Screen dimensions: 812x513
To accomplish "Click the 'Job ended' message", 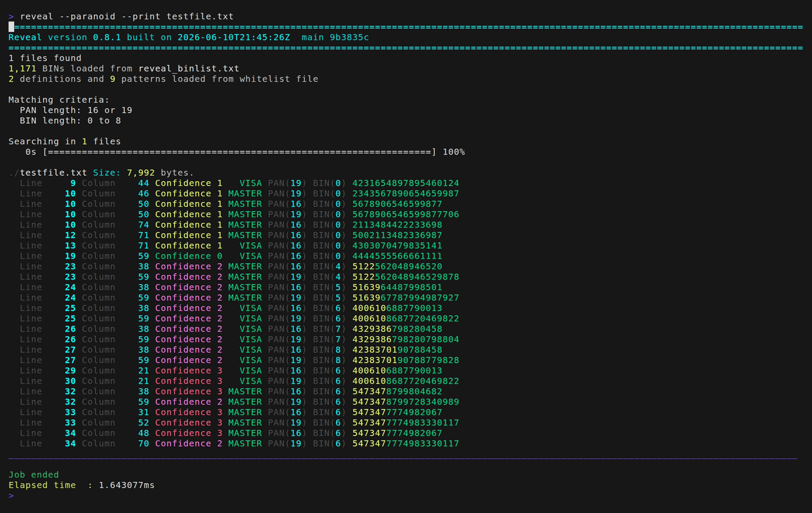I will [34, 475].
